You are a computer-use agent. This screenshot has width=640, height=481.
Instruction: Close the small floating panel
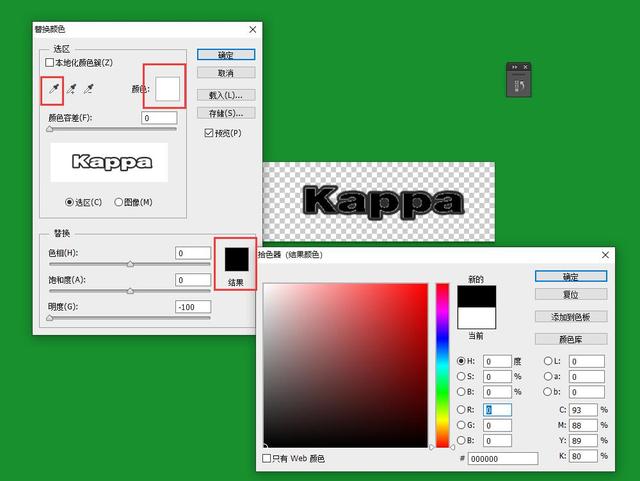[x=525, y=67]
